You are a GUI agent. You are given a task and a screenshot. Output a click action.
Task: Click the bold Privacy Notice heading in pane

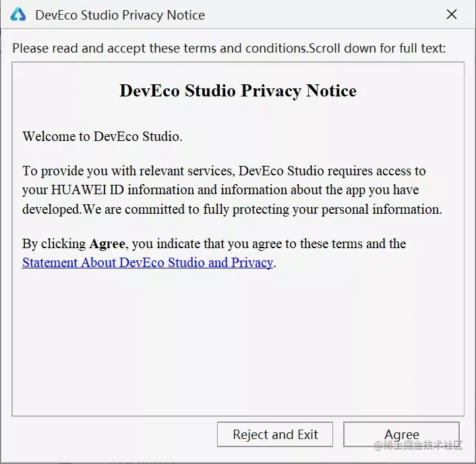tap(238, 90)
